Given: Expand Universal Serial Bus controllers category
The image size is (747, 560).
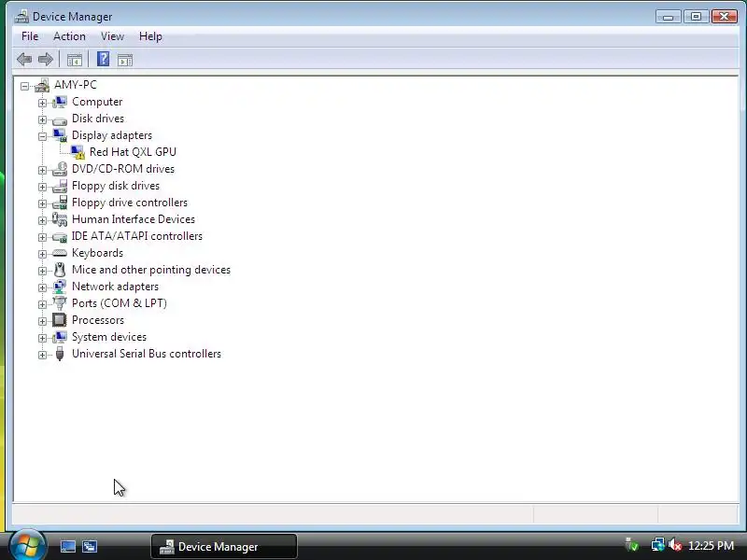Looking at the screenshot, I should [42, 355].
